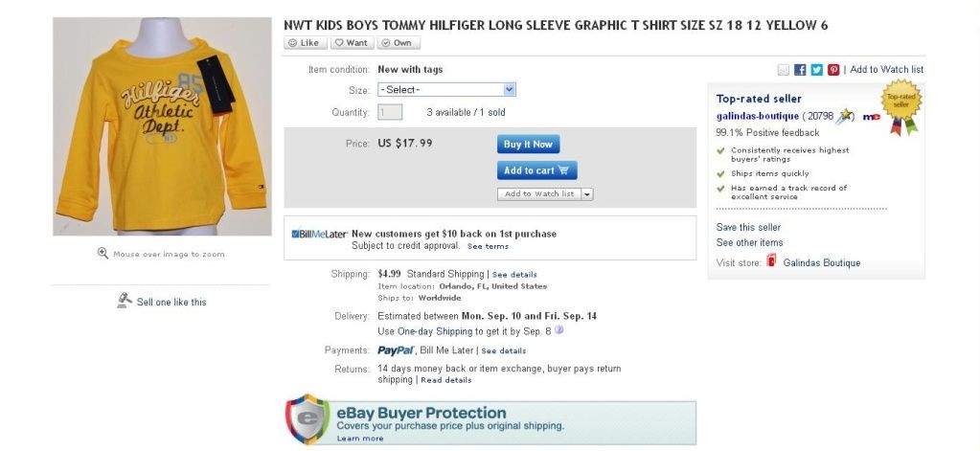This screenshot has width=980, height=451.
Task: Pin the item on Pinterest
Action: (x=833, y=70)
